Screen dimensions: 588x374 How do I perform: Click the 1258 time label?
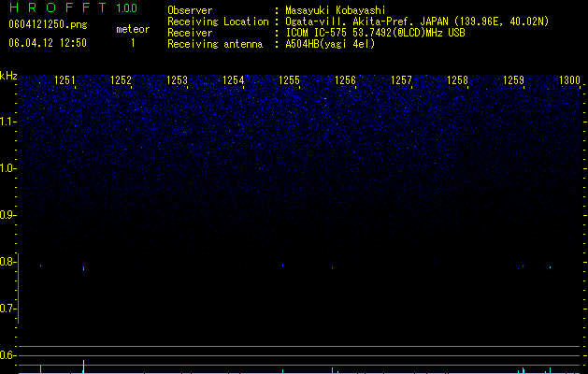coord(457,80)
